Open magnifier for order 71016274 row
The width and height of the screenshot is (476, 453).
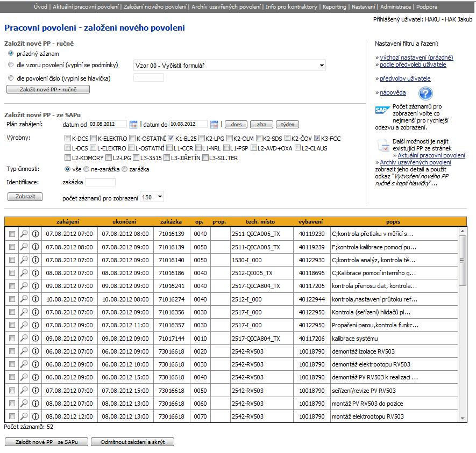pos(24,299)
